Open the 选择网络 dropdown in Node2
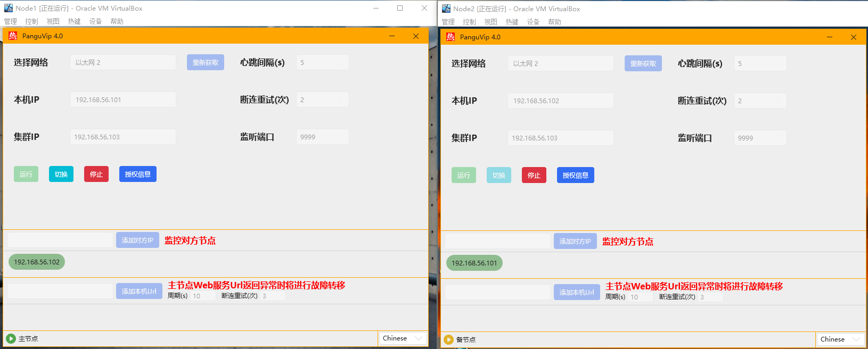 pos(561,63)
